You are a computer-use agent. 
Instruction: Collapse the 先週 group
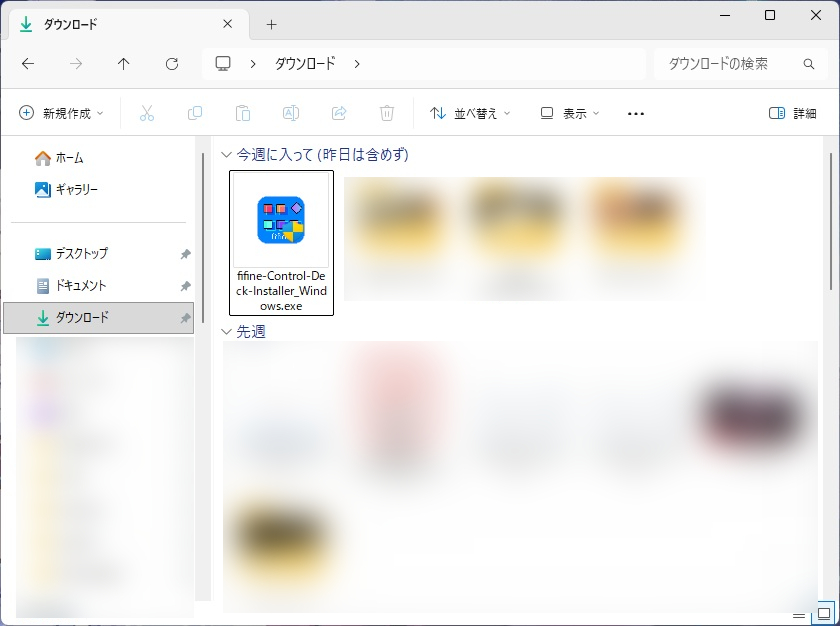226,331
